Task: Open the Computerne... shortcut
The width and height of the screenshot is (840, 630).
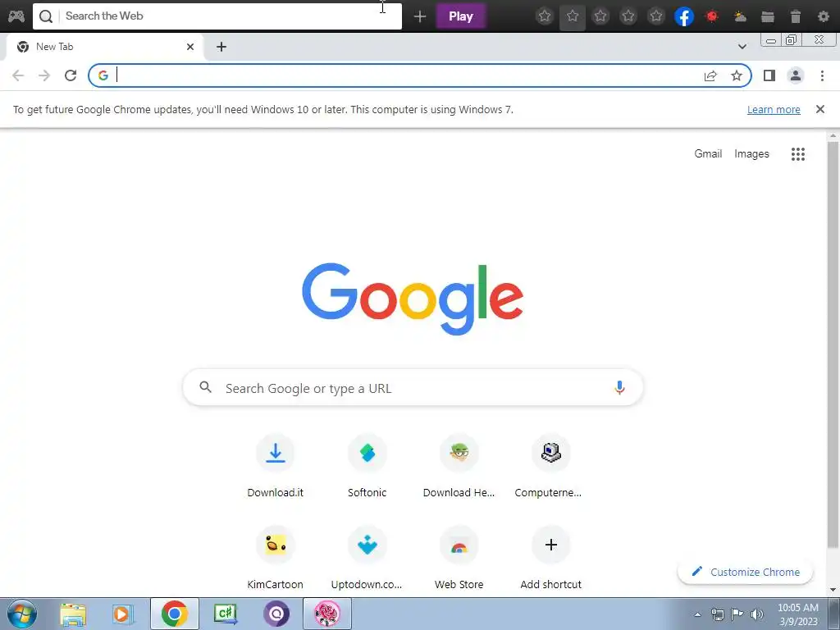Action: (x=550, y=465)
